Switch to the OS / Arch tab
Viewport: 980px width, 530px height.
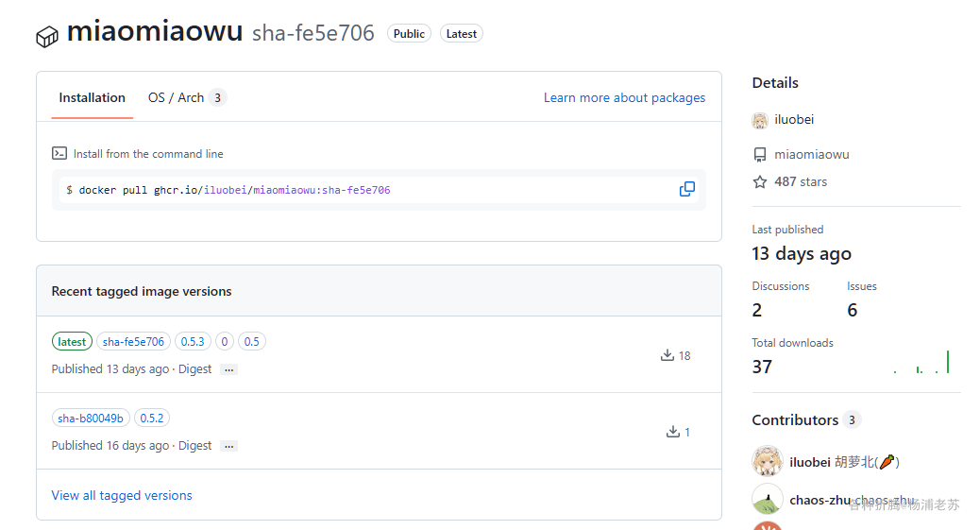point(187,97)
